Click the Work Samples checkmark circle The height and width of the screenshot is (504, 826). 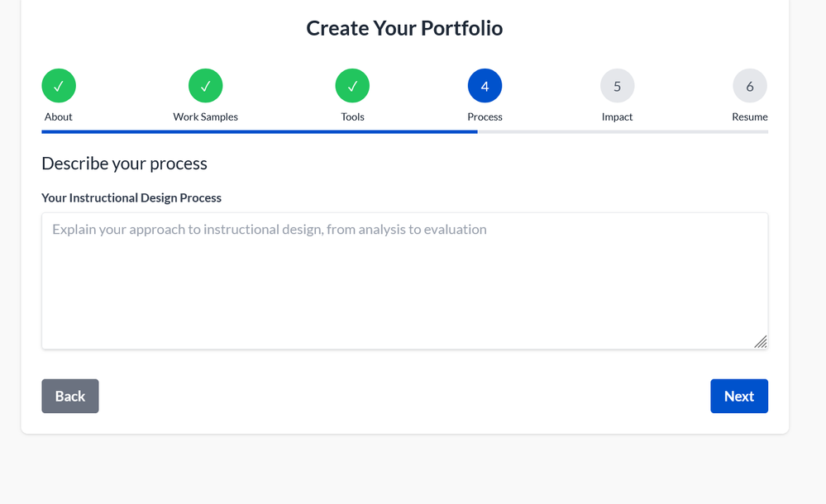pos(206,86)
